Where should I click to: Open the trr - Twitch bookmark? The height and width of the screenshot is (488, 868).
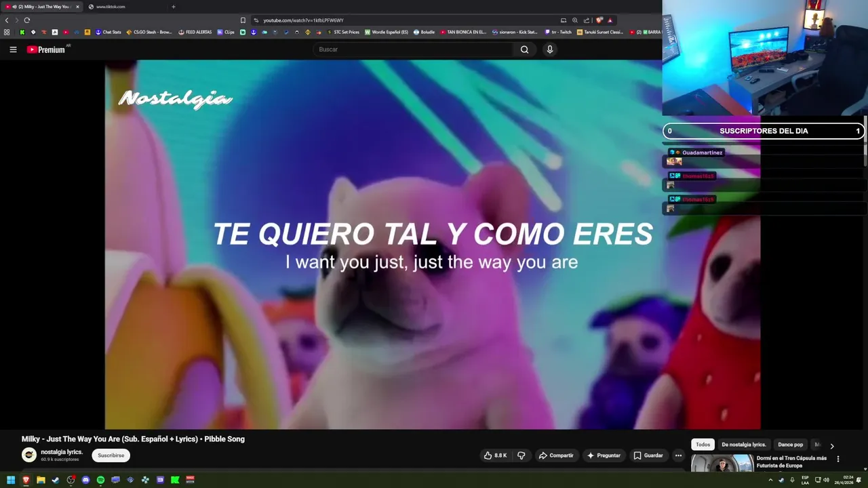pyautogui.click(x=558, y=32)
